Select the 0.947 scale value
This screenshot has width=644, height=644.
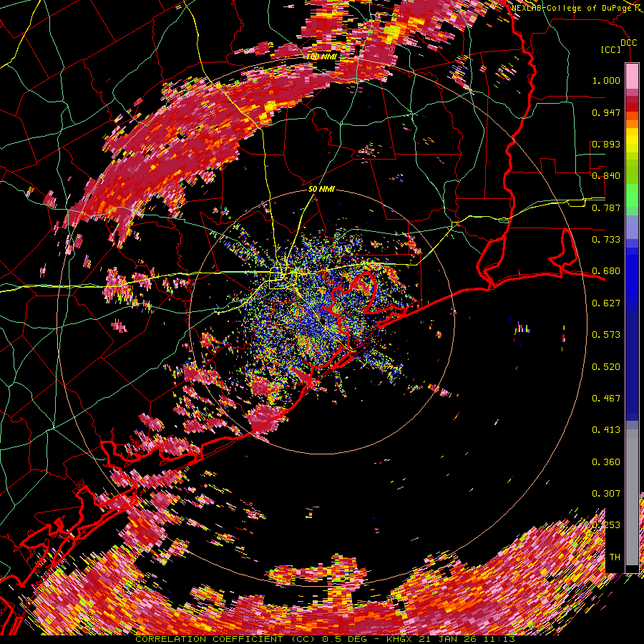(x=606, y=112)
